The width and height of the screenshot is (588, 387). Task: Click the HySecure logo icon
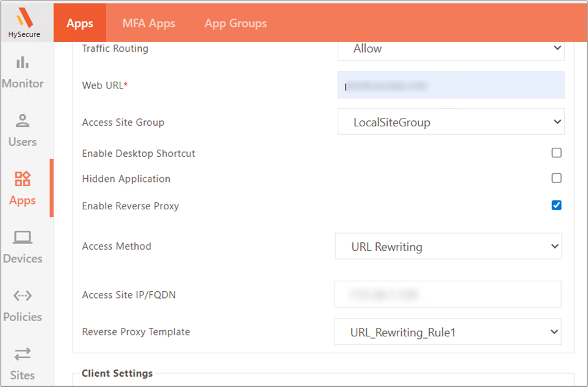(24, 16)
